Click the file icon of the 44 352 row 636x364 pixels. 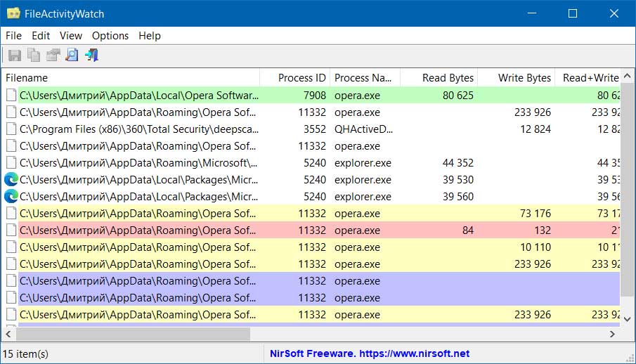(12, 163)
